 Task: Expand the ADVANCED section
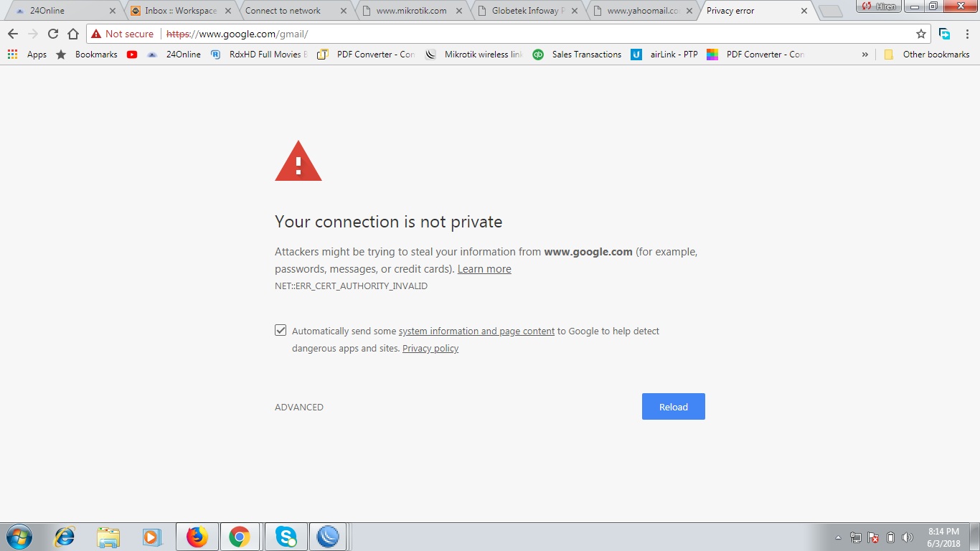[299, 407]
